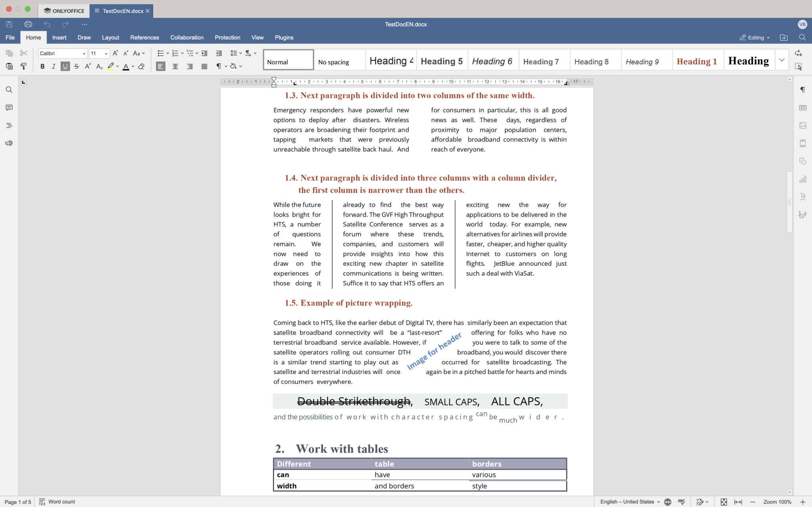Expand the styles gallery
Viewport: 812px width, 507px height.
click(781, 59)
